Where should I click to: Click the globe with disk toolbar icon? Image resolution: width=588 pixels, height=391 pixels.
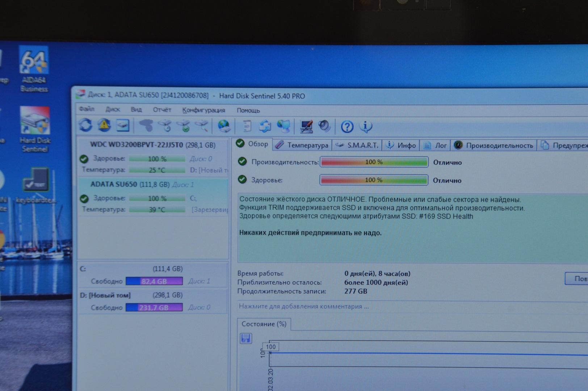pyautogui.click(x=224, y=126)
